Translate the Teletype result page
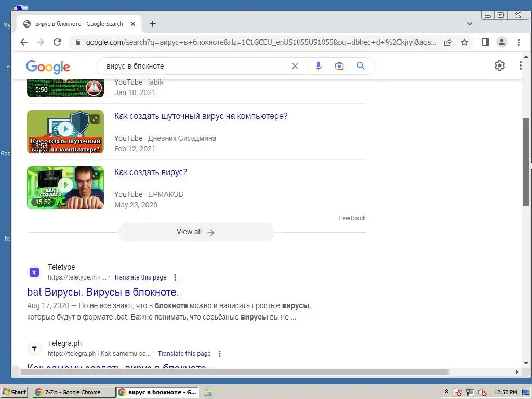 140,277
